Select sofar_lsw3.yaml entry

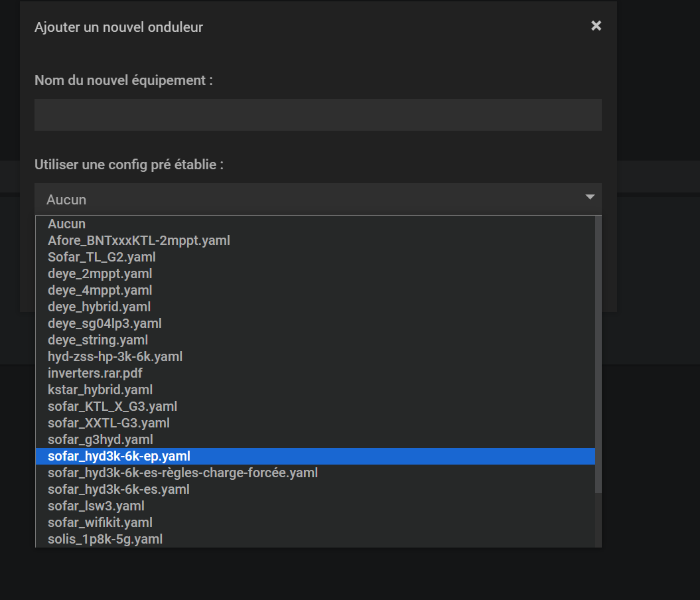point(96,506)
